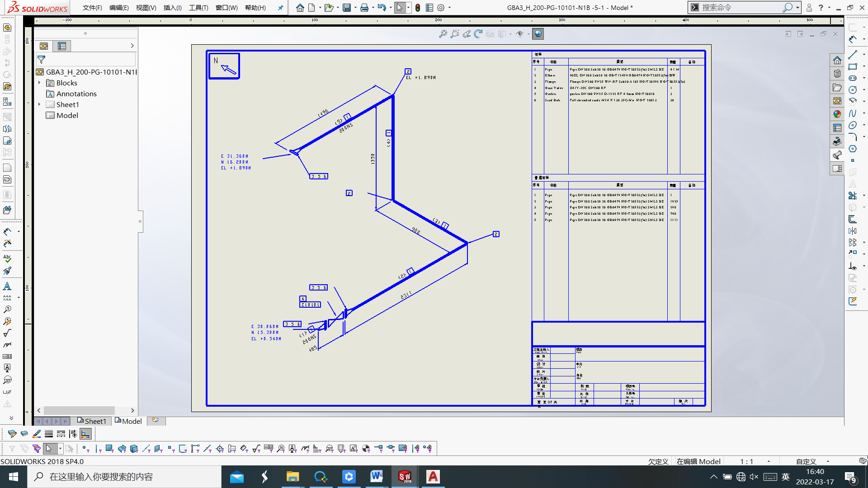
Task: Click the New document icon
Action: coord(311,8)
